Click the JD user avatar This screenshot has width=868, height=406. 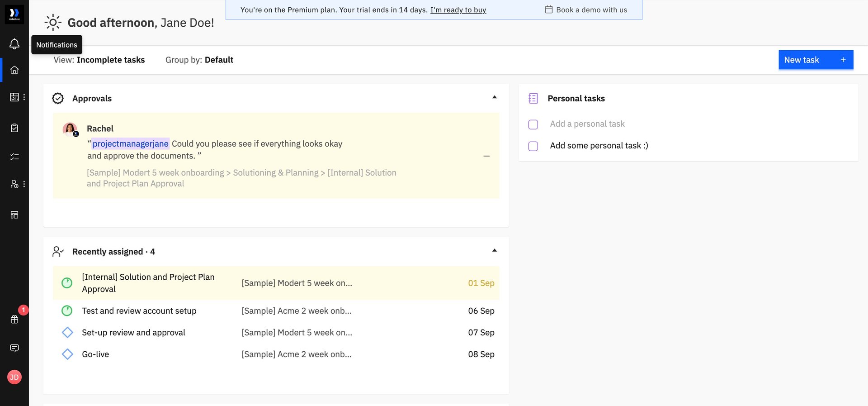14,377
